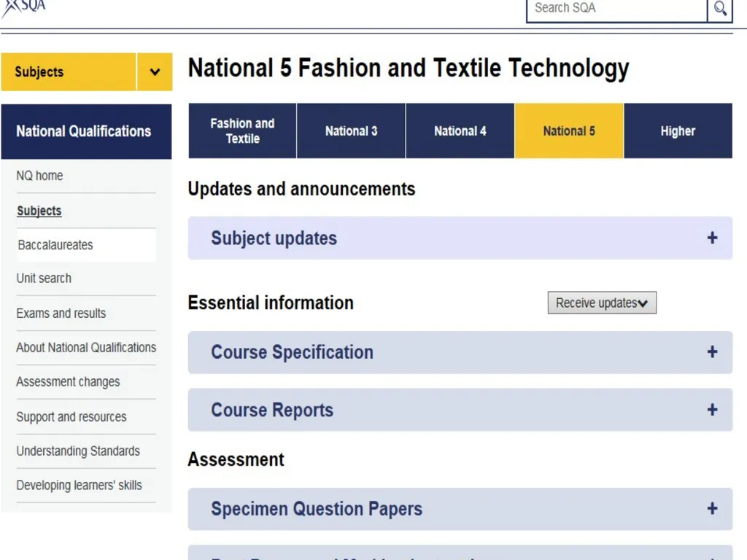Viewport: 747px width, 560px height.
Task: Click the plus icon on Specimen Question Papers
Action: pyautogui.click(x=712, y=508)
